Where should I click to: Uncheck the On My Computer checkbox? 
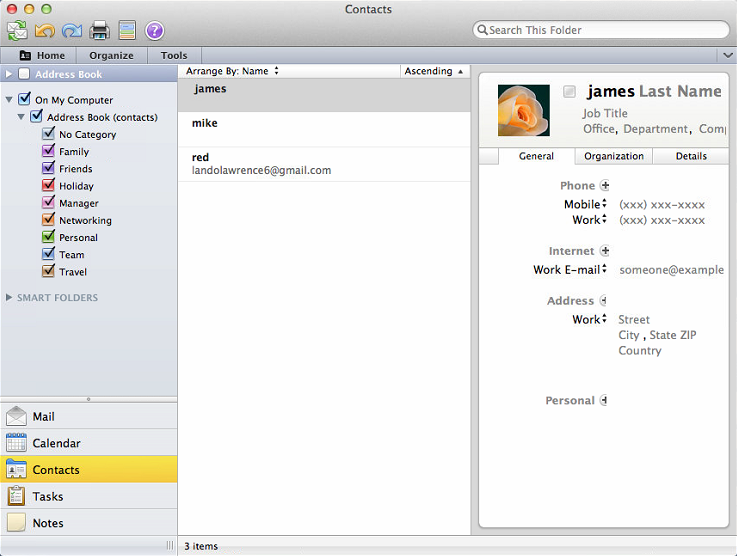pyautogui.click(x=24, y=100)
